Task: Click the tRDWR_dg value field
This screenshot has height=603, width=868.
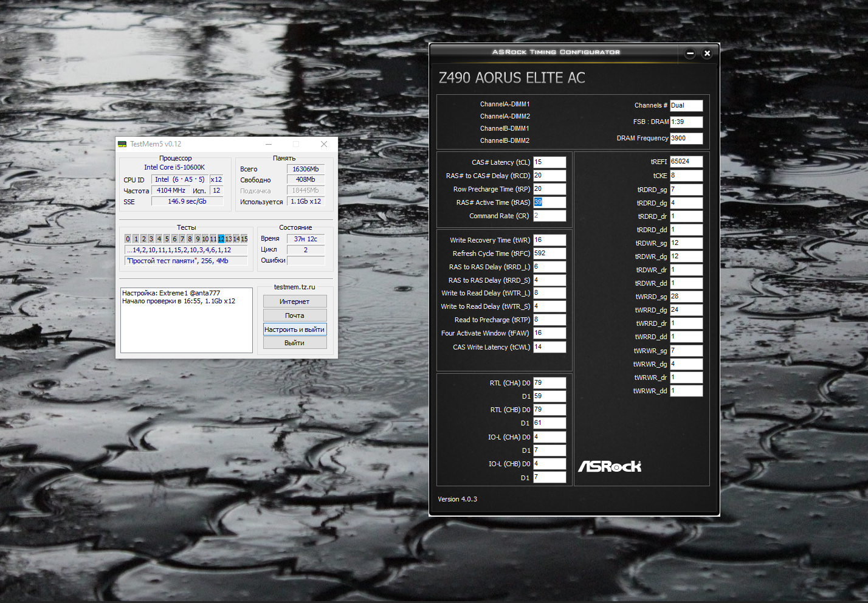Action: (x=686, y=257)
